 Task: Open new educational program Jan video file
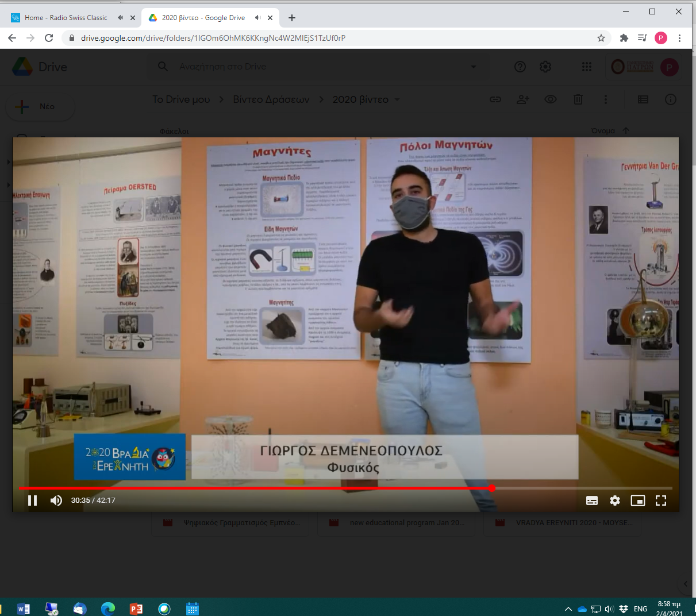[396, 523]
